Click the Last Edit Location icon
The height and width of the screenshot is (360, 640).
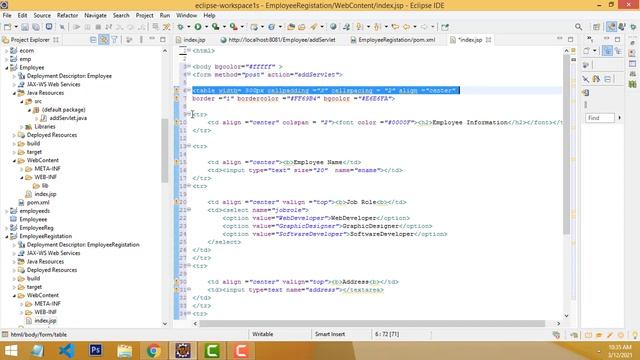click(395, 27)
